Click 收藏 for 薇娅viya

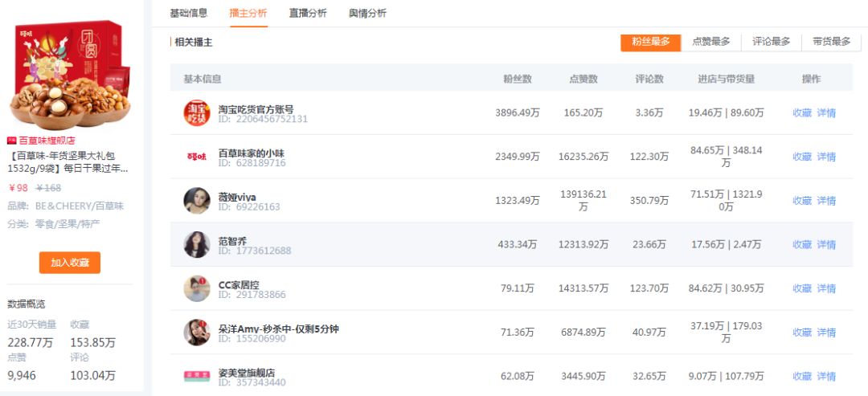pos(802,200)
